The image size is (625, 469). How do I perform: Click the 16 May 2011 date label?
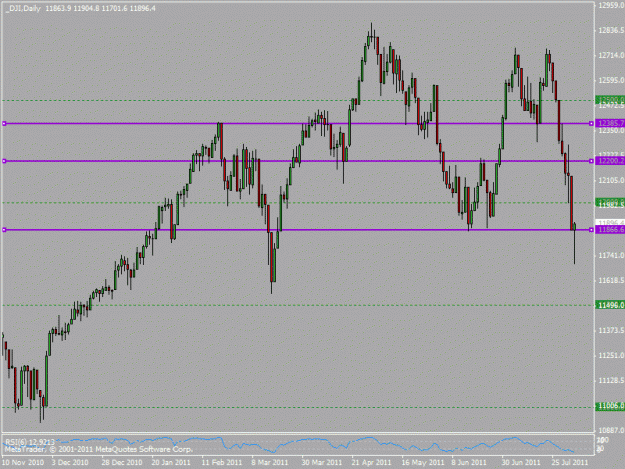point(423,462)
